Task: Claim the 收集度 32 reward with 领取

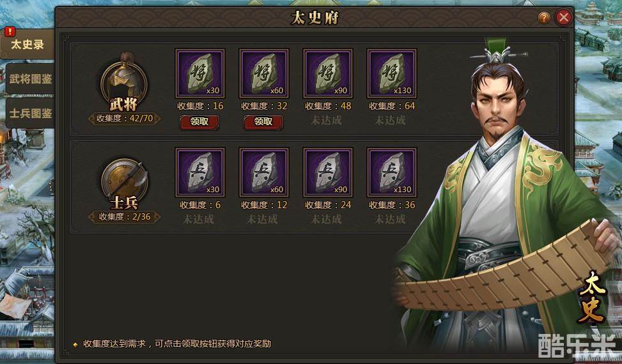Action: click(x=263, y=122)
